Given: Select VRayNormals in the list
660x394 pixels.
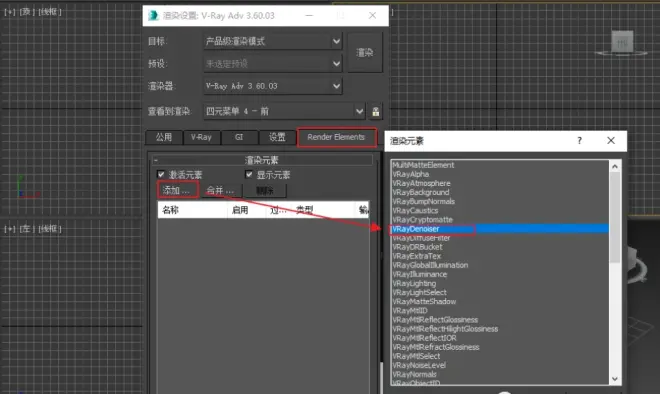Looking at the screenshot, I should click(x=414, y=374).
